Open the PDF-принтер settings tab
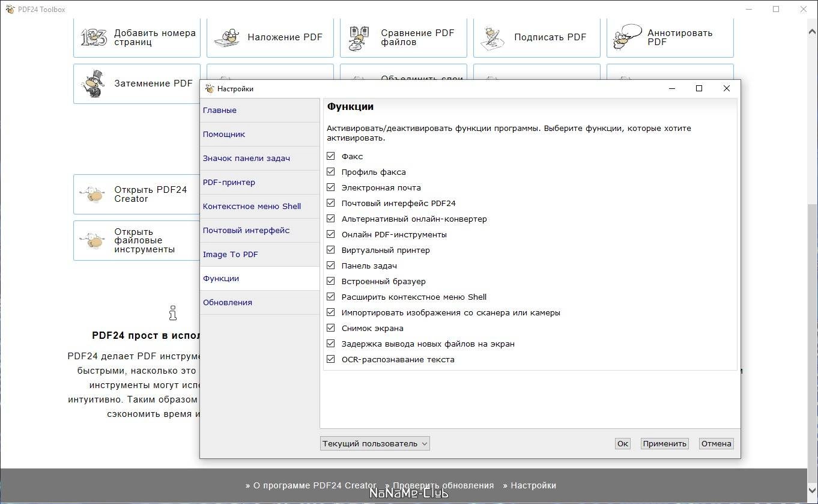 pos(259,183)
